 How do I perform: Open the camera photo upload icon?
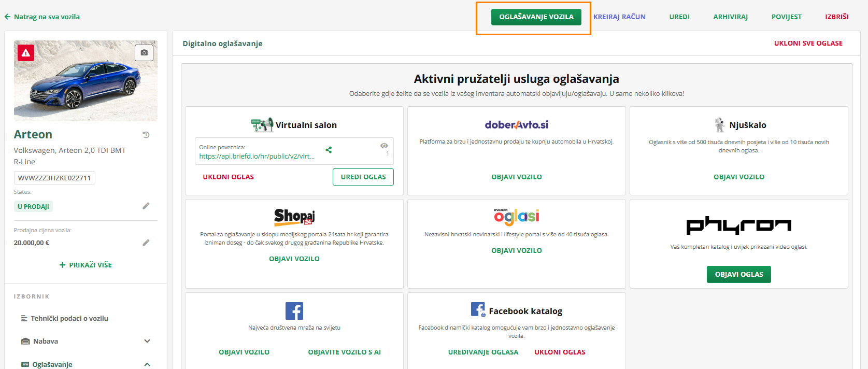(x=144, y=53)
